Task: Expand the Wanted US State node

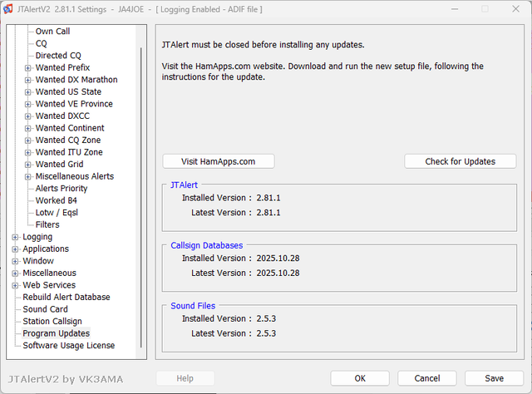Action: point(27,92)
